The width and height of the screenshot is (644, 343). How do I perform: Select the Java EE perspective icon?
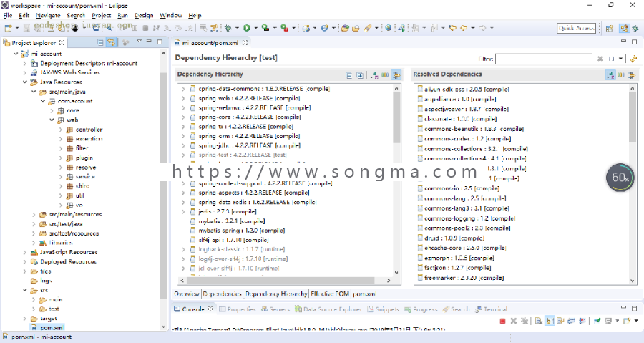tap(624, 29)
